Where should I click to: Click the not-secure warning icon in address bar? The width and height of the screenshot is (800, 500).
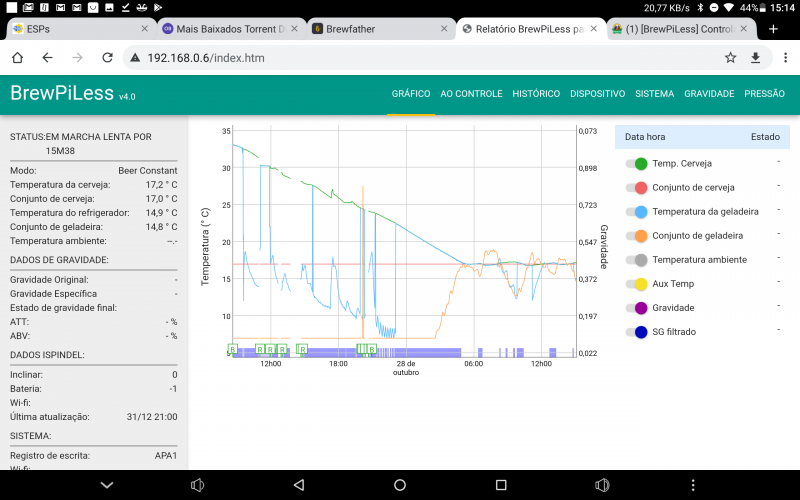[135, 58]
